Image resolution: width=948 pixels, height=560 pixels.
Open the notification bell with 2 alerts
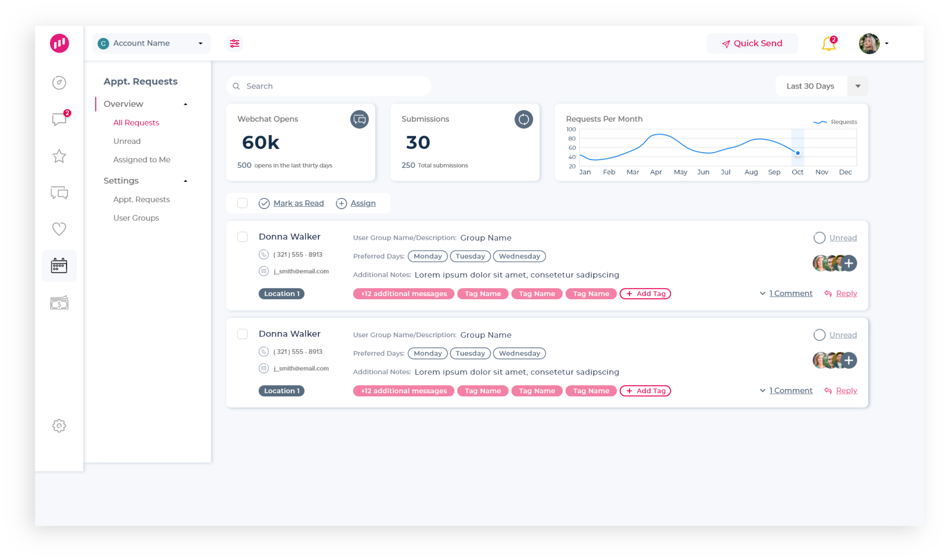coord(828,43)
